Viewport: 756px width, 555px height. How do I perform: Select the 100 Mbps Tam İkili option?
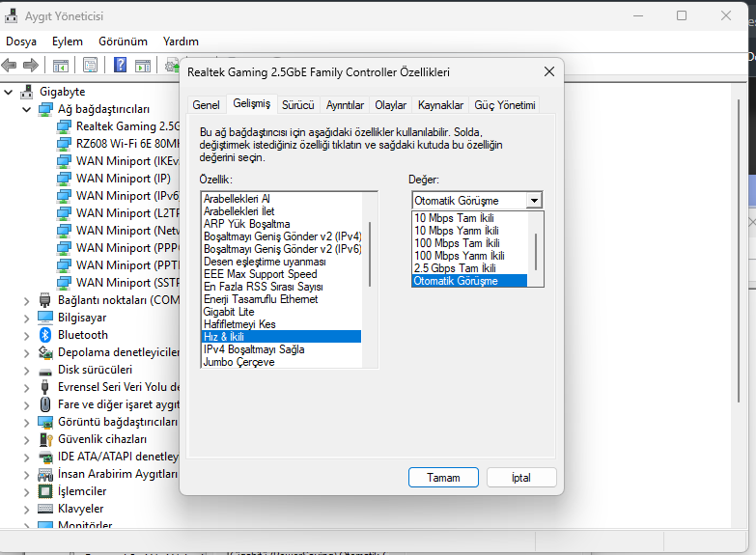pos(469,243)
